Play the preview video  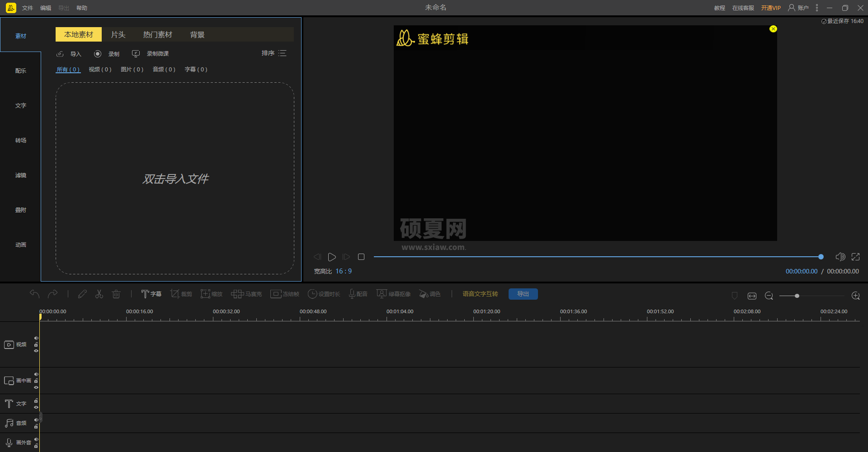[332, 257]
